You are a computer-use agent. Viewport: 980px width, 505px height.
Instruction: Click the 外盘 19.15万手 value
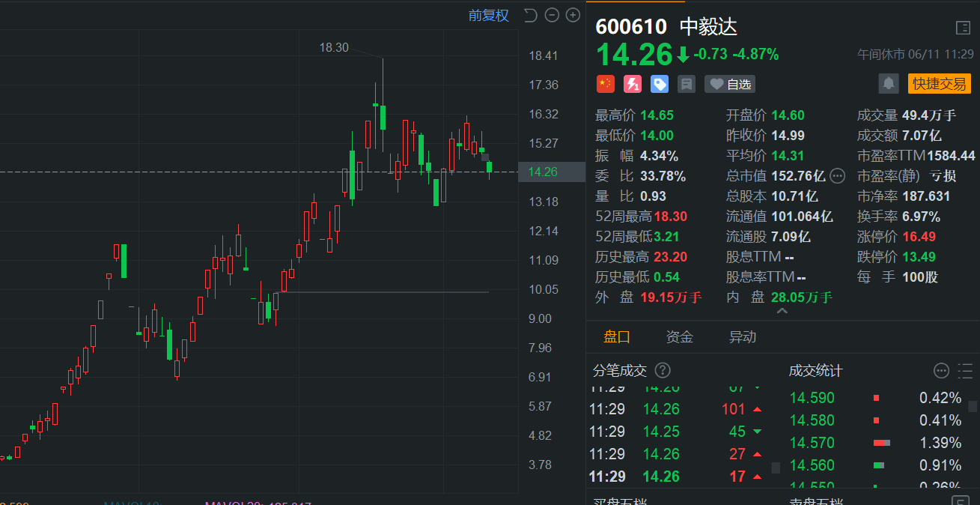pyautogui.click(x=671, y=297)
